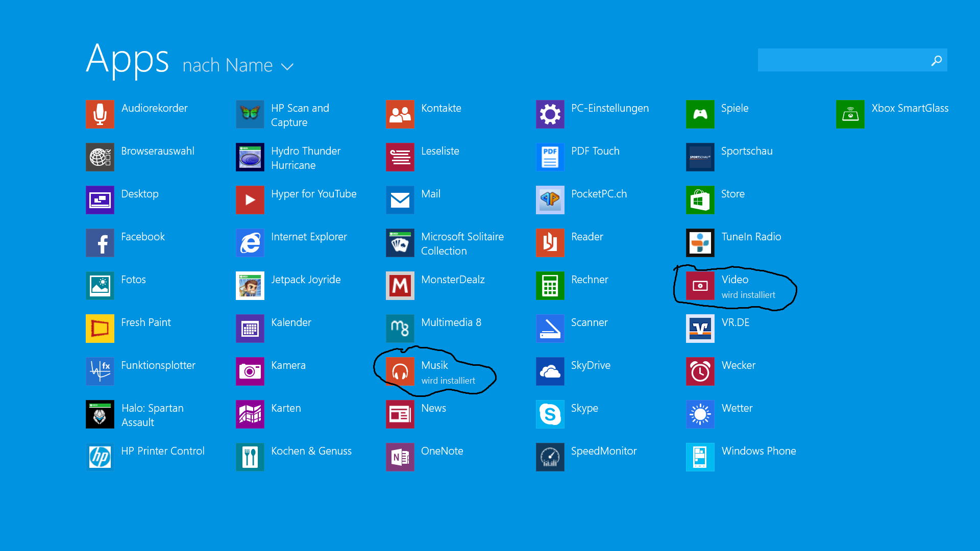Click the 'Browserauswahl' label

[157, 151]
